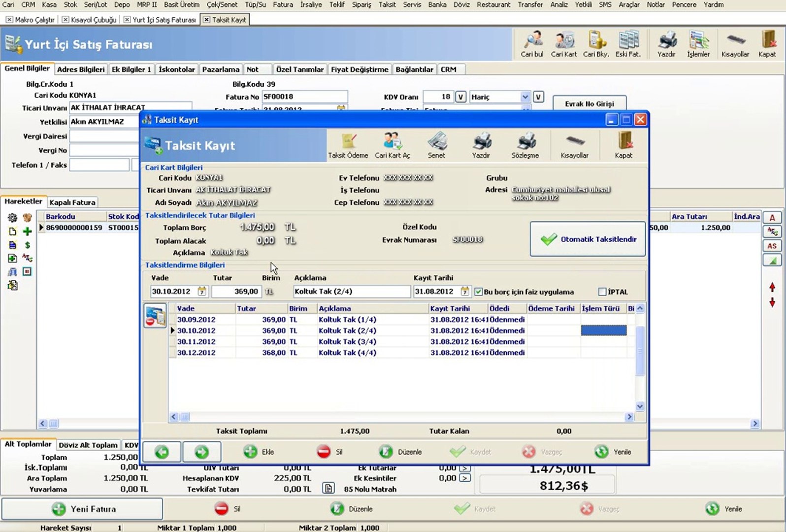Click the installment grid's vertical scrollbar down arrow

coord(640,406)
